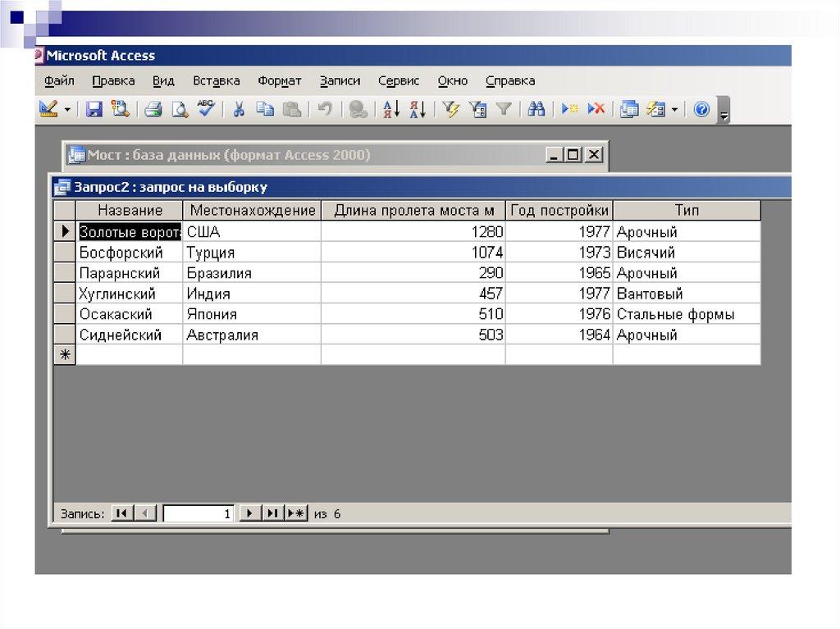The height and width of the screenshot is (629, 840).
Task: Open Help with the question mark icon
Action: [x=701, y=109]
